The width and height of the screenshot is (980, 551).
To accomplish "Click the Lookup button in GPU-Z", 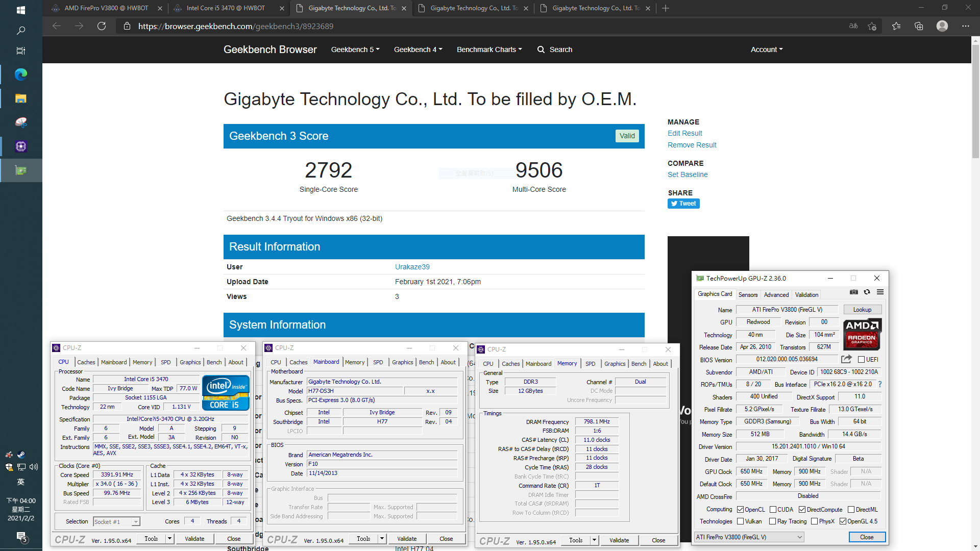I will [x=862, y=310].
